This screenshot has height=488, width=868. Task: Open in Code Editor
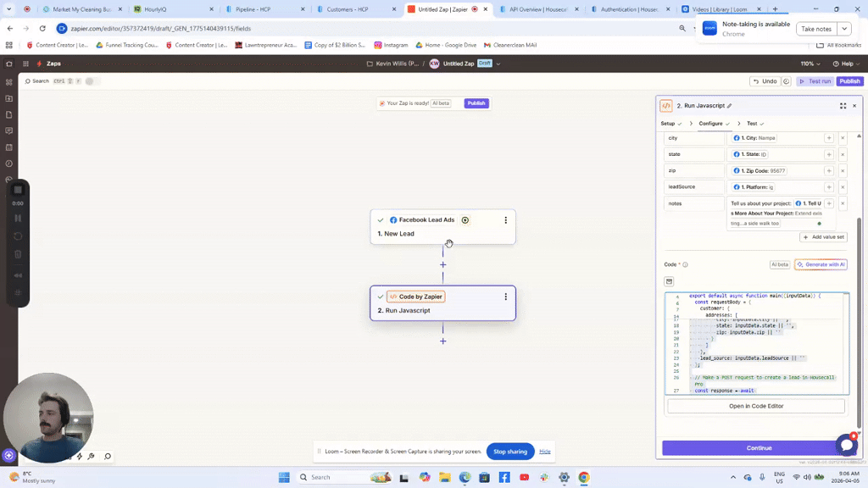tap(754, 405)
